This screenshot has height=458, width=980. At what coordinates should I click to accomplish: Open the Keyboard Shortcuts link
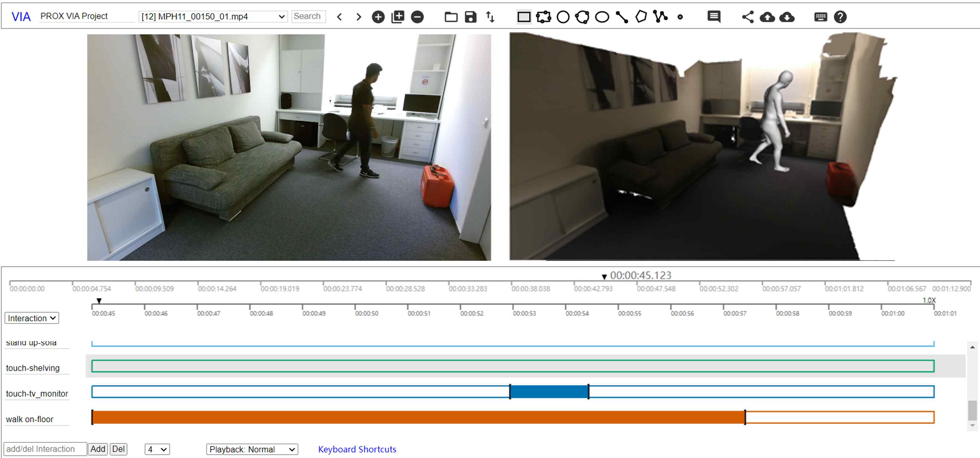pos(357,449)
